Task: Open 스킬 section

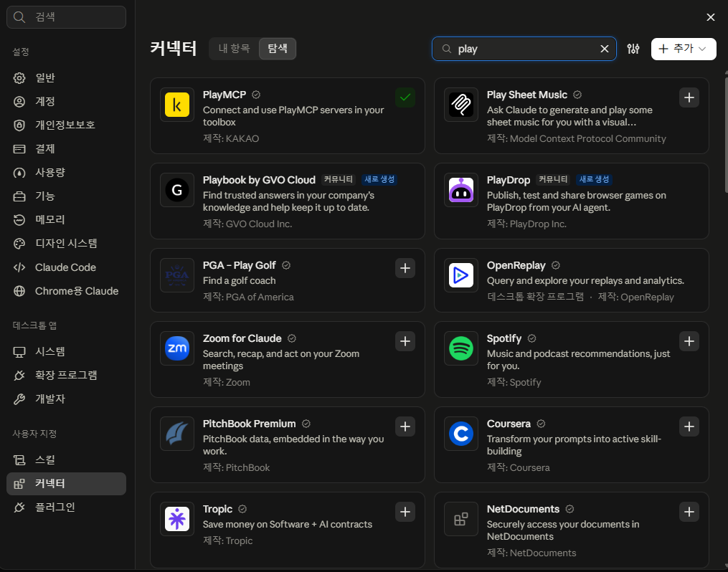Action: tap(67, 460)
